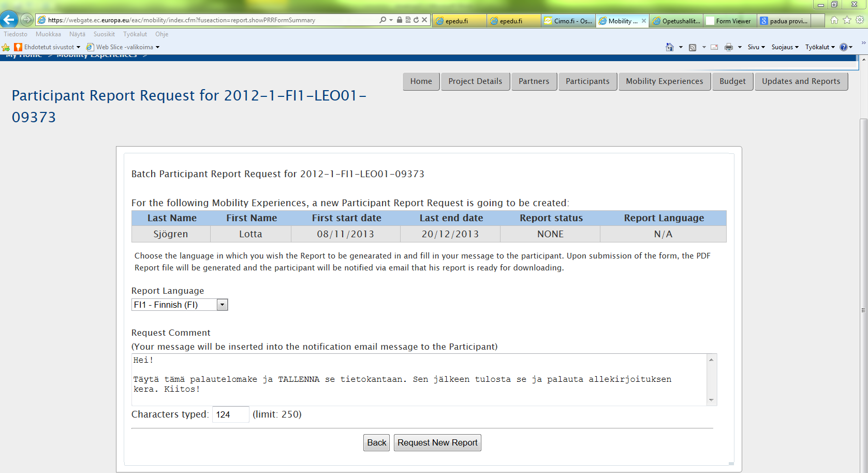
Task: Switch to the first epedu.fi tab
Action: 459,21
